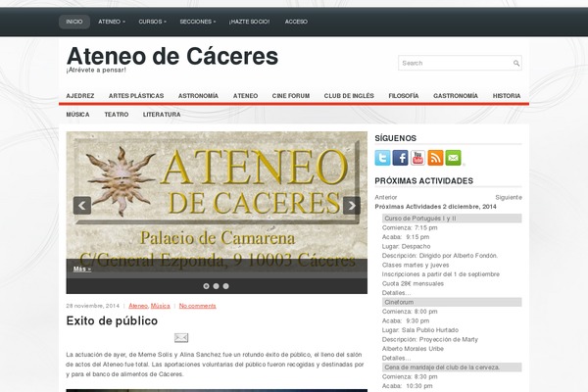This screenshot has width=588, height=392.
Task: Select the second slider pagination dot
Action: 216,286
